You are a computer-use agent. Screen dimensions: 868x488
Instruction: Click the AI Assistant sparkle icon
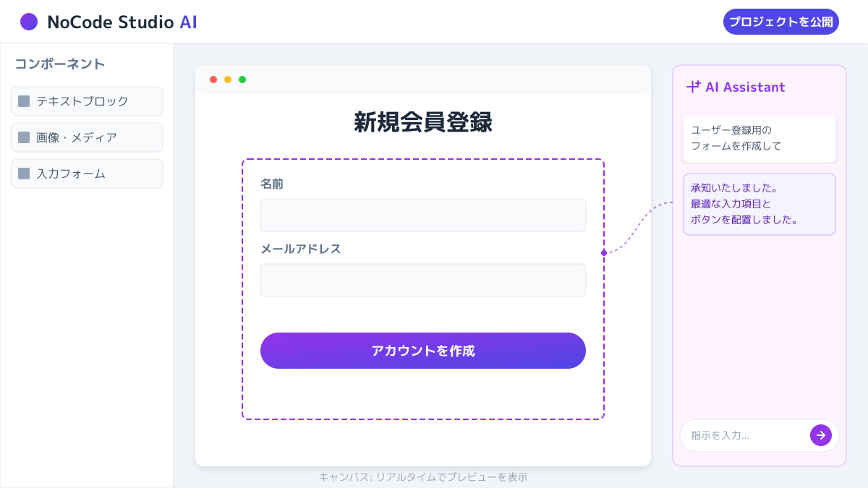pos(694,87)
